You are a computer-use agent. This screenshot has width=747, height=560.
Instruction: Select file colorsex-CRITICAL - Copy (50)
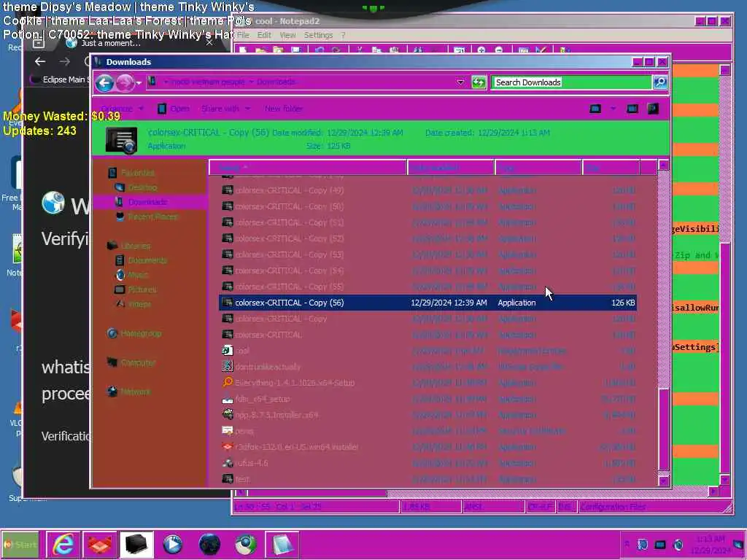(427, 206)
